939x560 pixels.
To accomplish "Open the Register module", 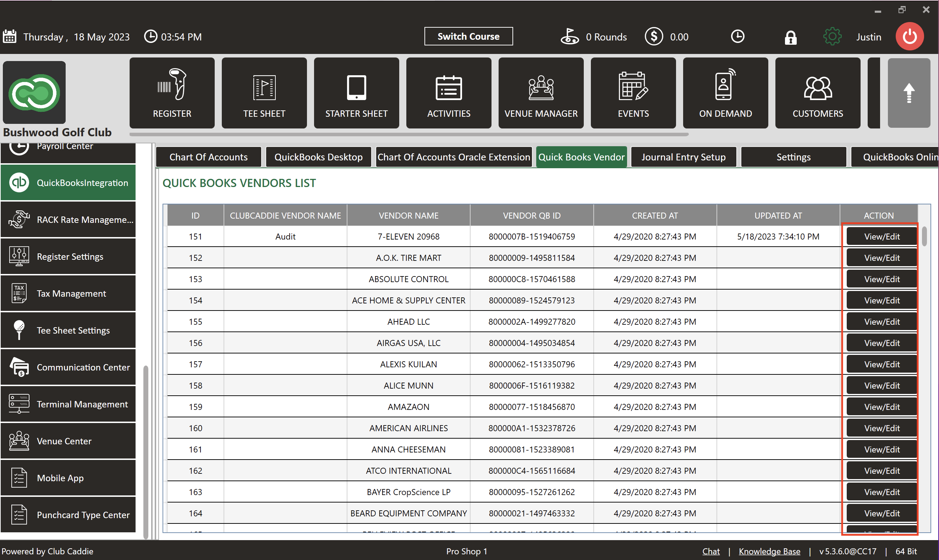I will coord(172,93).
